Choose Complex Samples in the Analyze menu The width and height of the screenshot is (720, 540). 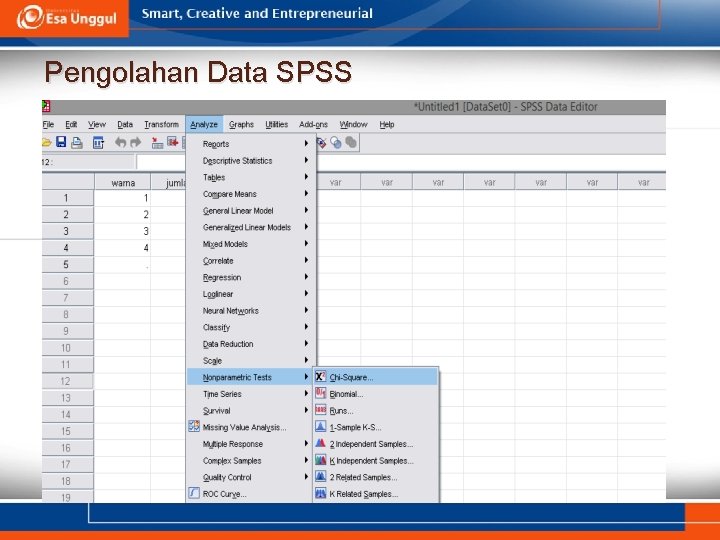point(250,461)
